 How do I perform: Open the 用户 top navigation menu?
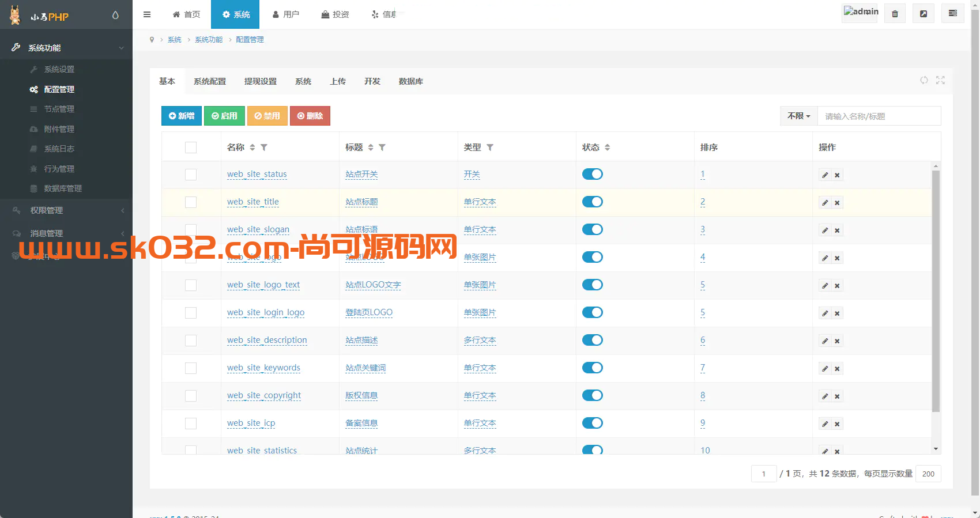coord(285,14)
